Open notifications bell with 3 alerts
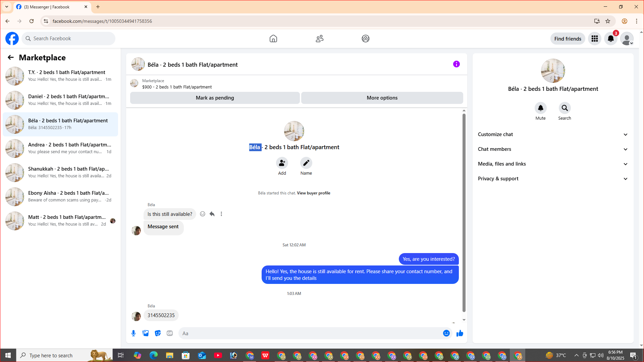Image resolution: width=644 pixels, height=362 pixels. coord(610,39)
